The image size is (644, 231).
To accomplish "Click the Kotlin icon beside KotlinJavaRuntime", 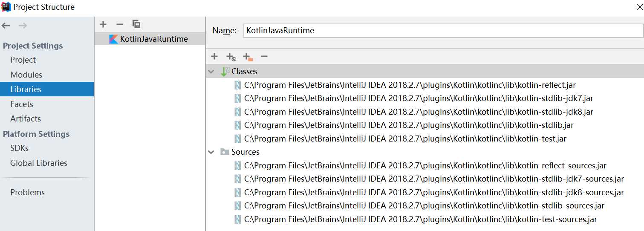I will point(113,39).
